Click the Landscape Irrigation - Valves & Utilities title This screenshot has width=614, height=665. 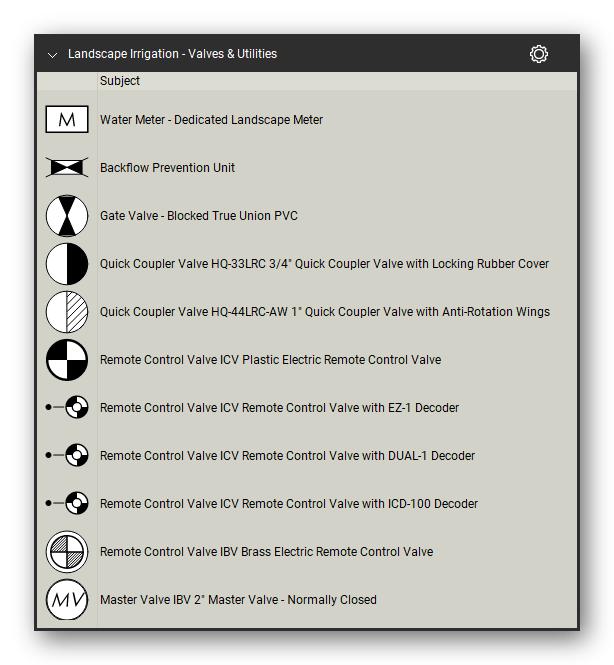(172, 54)
